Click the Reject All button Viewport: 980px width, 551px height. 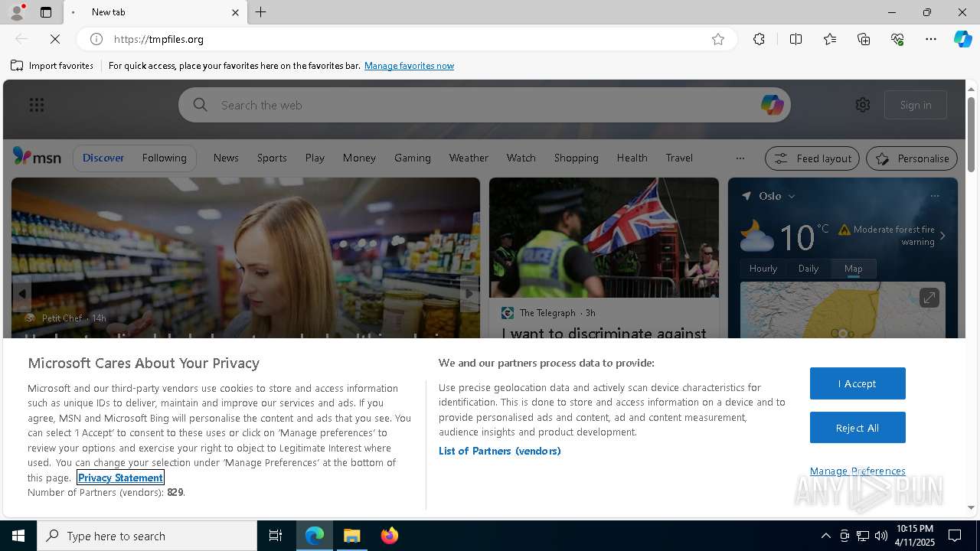(857, 428)
